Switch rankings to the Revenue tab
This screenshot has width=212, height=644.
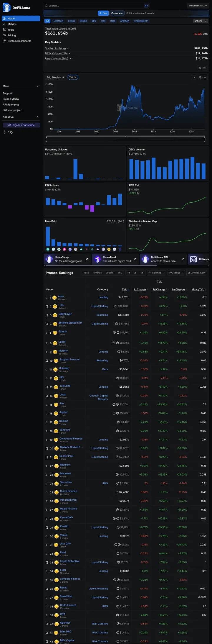[x=97, y=273]
